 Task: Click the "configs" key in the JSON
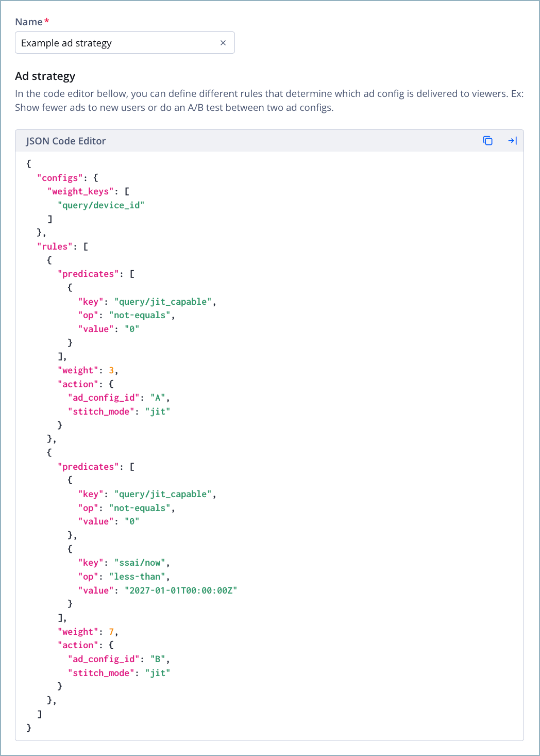pyautogui.click(x=58, y=177)
